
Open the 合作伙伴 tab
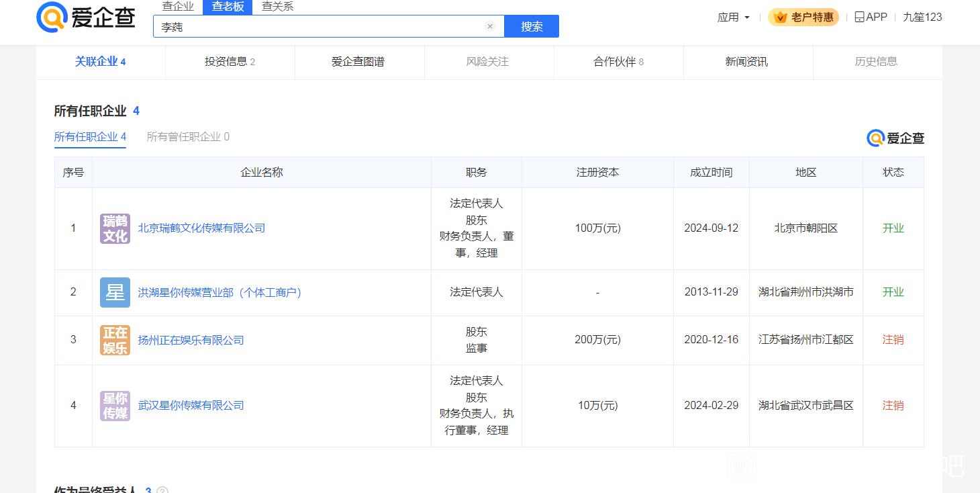click(x=618, y=62)
